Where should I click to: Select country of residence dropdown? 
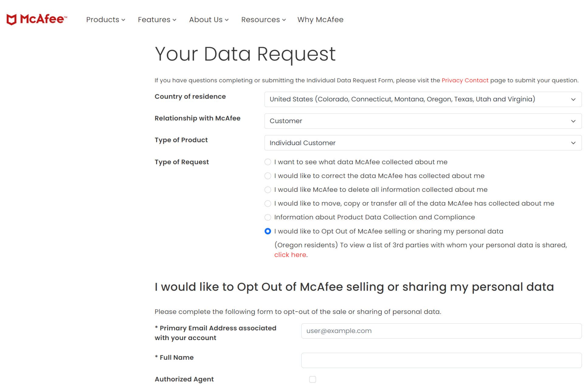[423, 99]
